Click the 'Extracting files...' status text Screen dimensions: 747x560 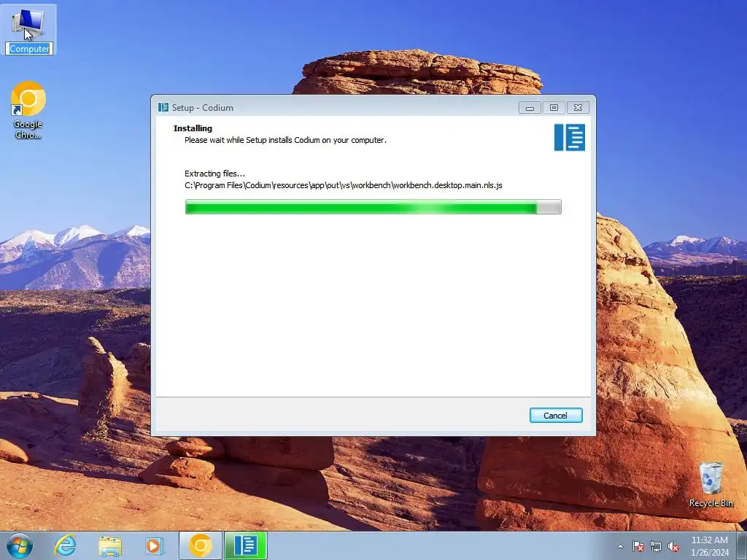coord(215,174)
